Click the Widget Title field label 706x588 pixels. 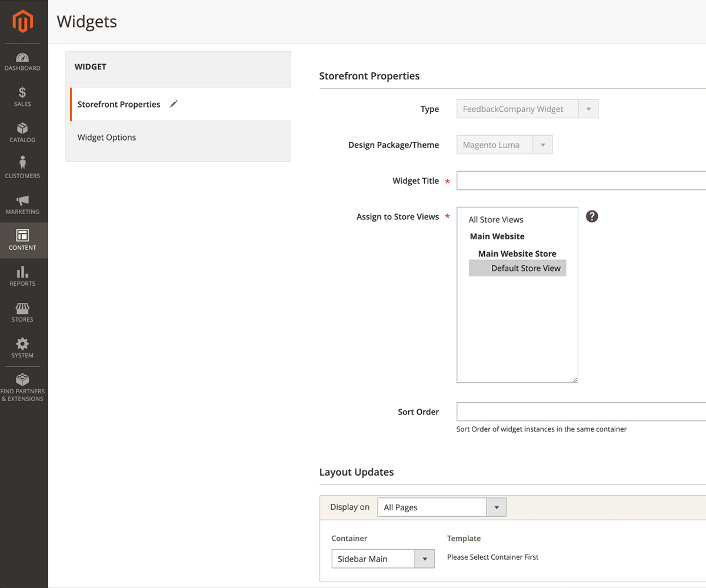[416, 181]
